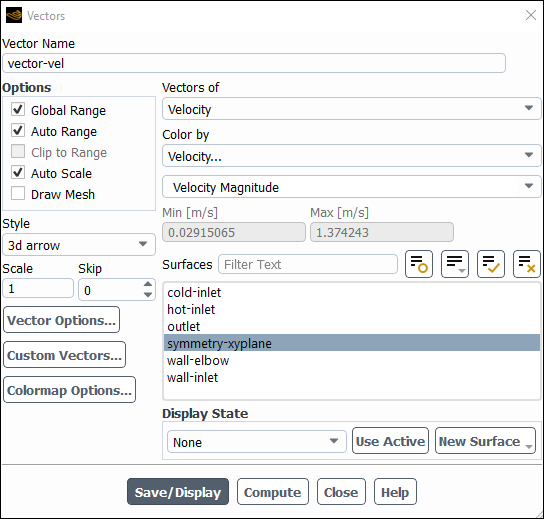Open Colormap Options dialog

tap(69, 390)
